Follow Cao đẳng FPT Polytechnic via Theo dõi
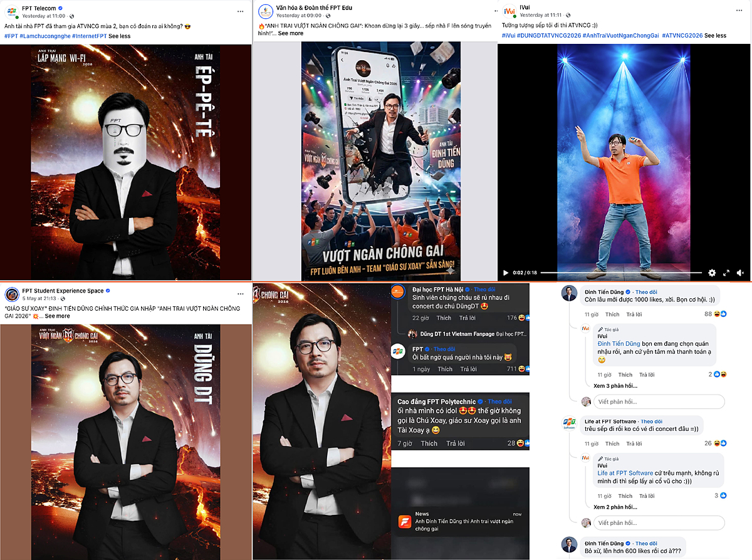 499,401
